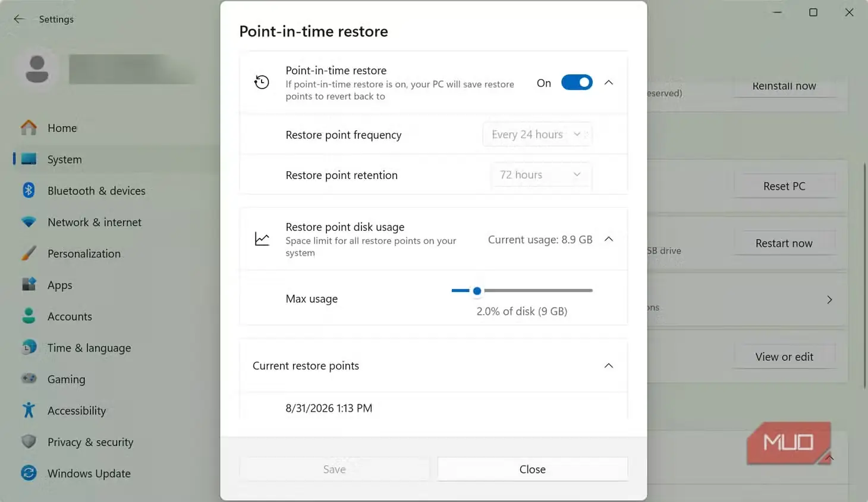
Task: Click the Personalization paintbrush icon
Action: (29, 253)
